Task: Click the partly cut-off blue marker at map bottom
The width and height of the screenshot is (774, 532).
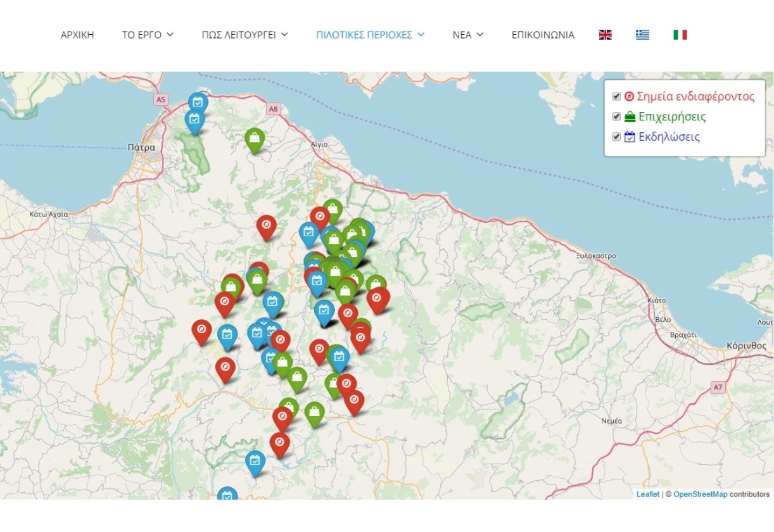Action: click(227, 495)
